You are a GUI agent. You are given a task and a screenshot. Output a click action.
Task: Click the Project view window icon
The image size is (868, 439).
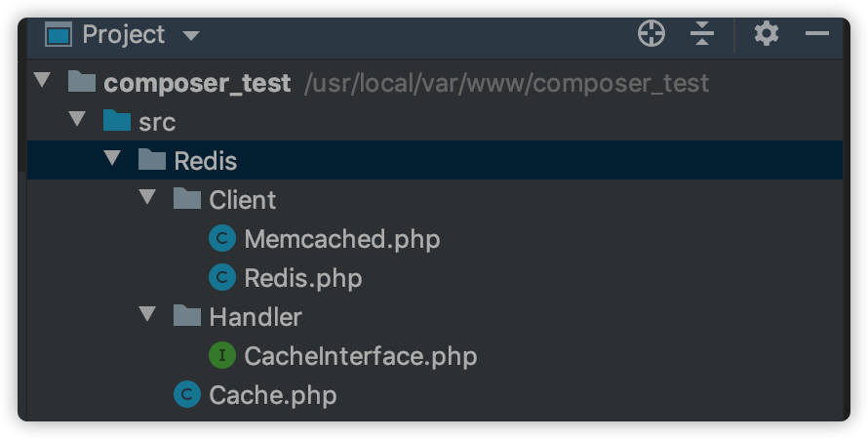click(x=59, y=35)
